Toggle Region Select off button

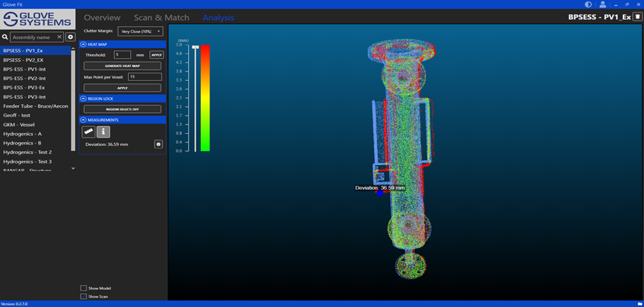pos(122,109)
